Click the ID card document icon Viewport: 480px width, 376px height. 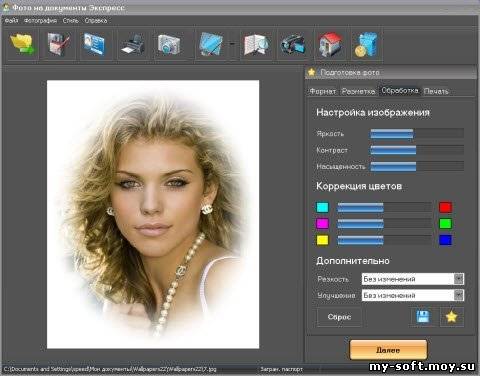pyautogui.click(x=94, y=44)
